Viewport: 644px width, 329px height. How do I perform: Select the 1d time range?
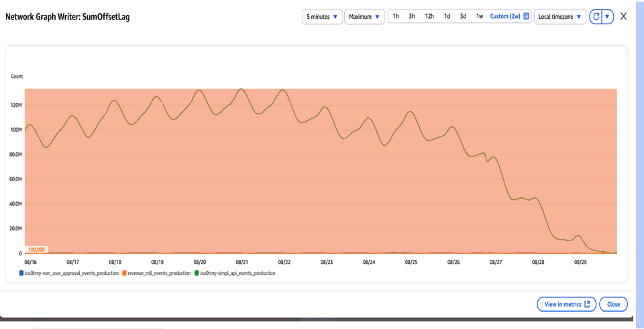point(447,16)
